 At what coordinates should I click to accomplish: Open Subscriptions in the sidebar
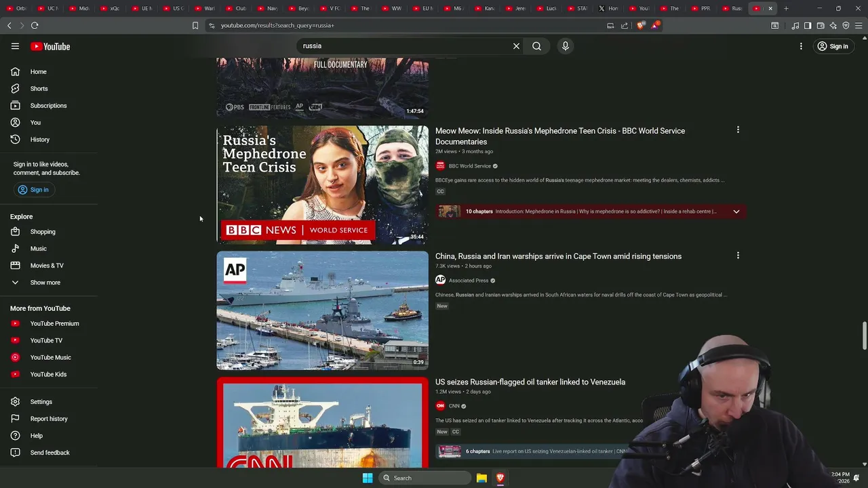coord(49,106)
